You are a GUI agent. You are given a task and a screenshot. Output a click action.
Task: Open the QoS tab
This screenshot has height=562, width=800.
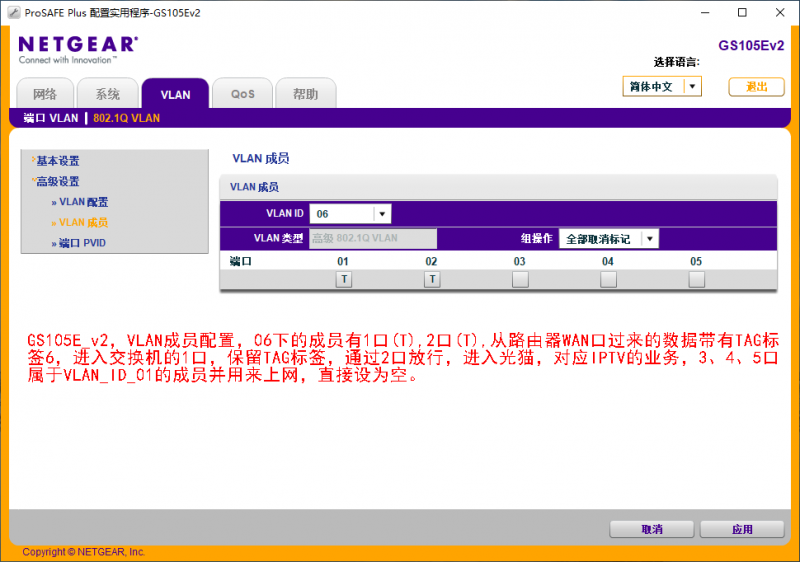[242, 94]
